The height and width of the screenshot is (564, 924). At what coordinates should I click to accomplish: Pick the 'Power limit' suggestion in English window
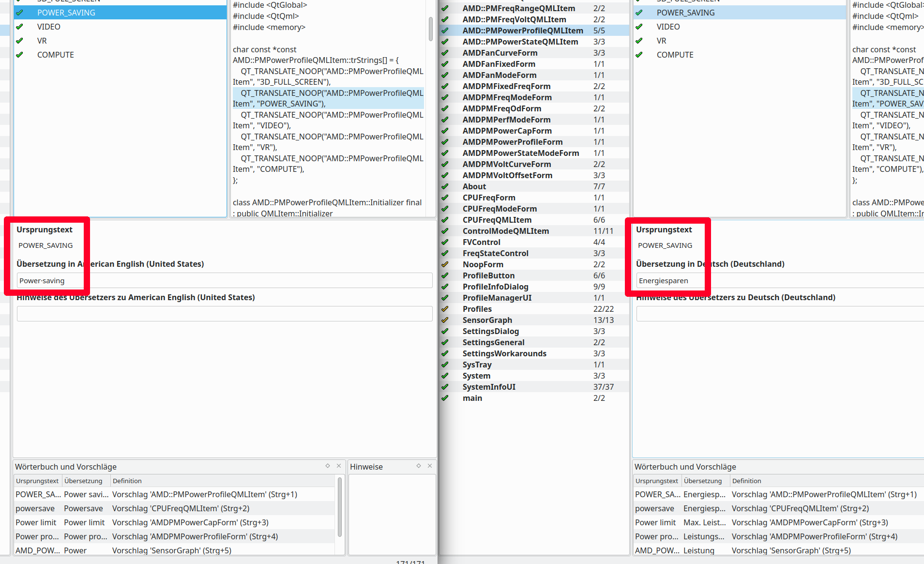[x=174, y=522]
